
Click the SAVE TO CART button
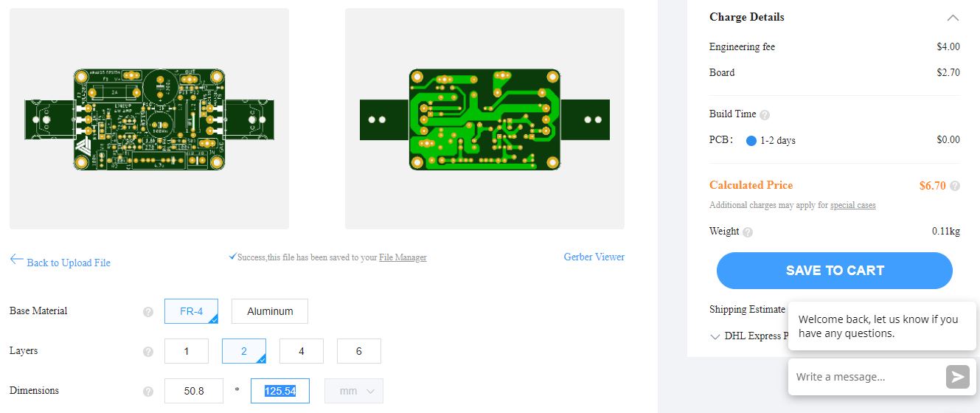pyautogui.click(x=835, y=271)
